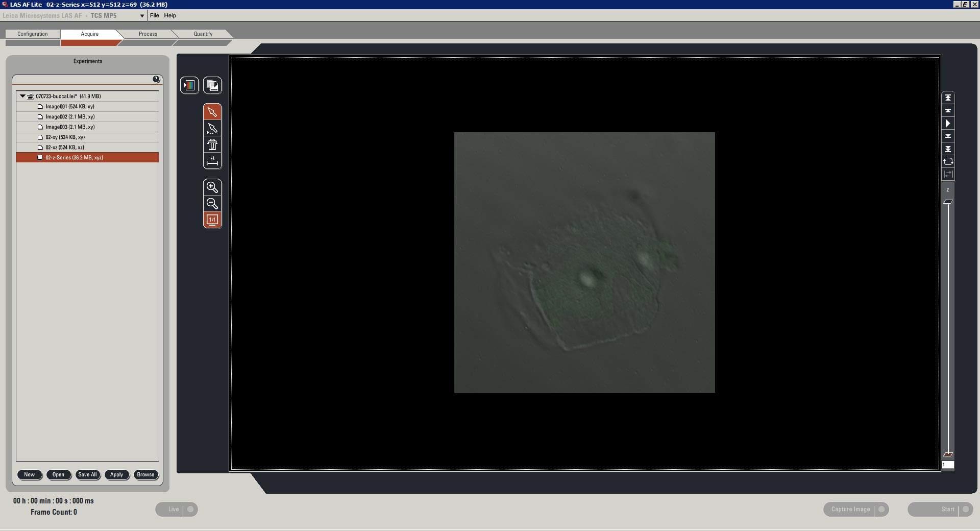
Task: Click the overlay images icon
Action: coord(212,85)
